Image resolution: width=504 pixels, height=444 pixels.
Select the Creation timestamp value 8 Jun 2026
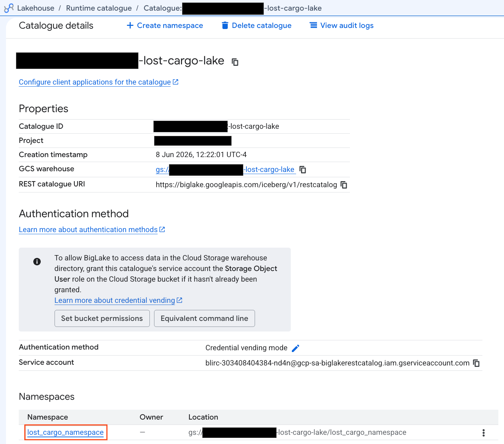tap(201, 155)
